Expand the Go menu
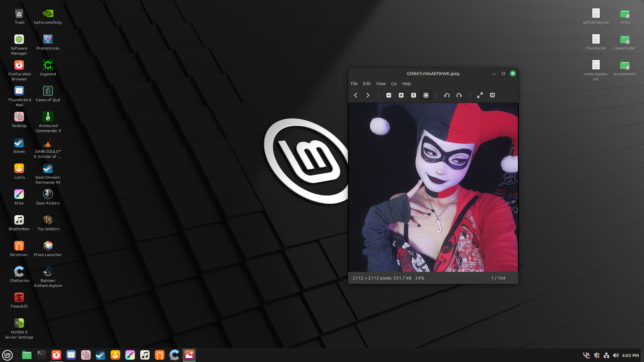 pyautogui.click(x=394, y=83)
